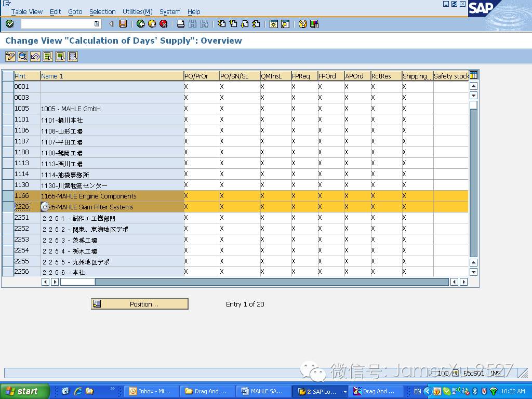Viewport: 532px width, 399px height.
Task: Click the Name 1 column header
Action: [112, 76]
